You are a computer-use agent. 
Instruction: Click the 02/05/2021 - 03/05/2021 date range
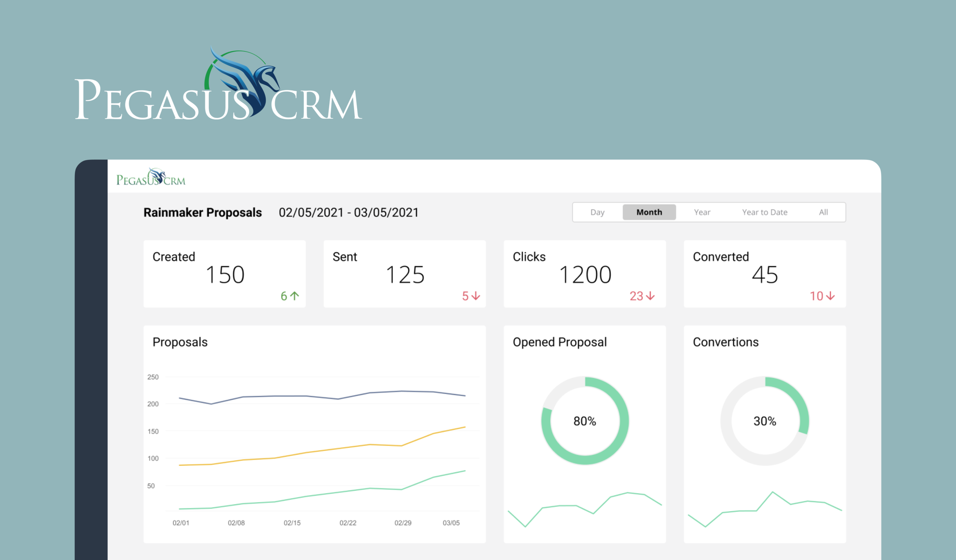tap(348, 213)
